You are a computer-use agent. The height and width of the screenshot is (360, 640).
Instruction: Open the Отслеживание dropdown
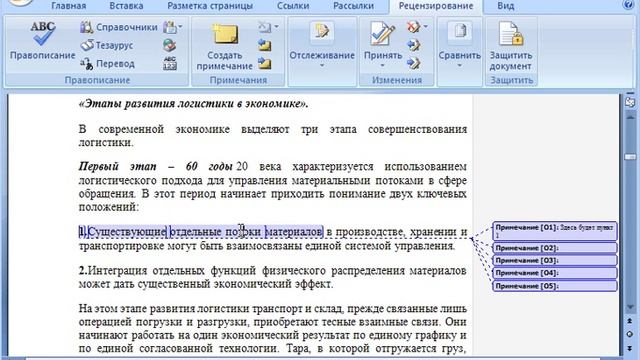(x=322, y=46)
